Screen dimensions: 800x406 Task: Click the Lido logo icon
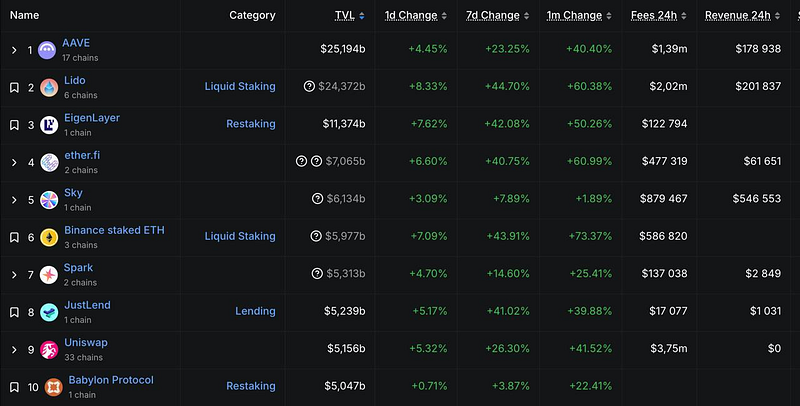coord(49,88)
